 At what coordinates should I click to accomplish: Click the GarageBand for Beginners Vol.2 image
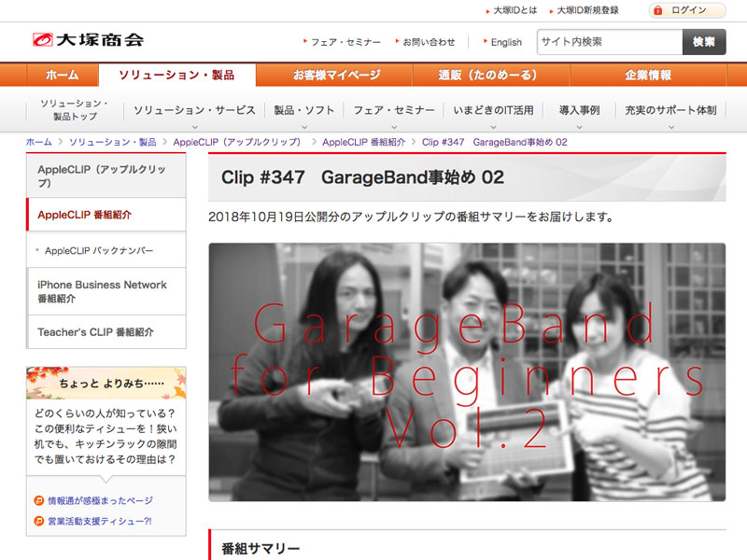pos(467,371)
